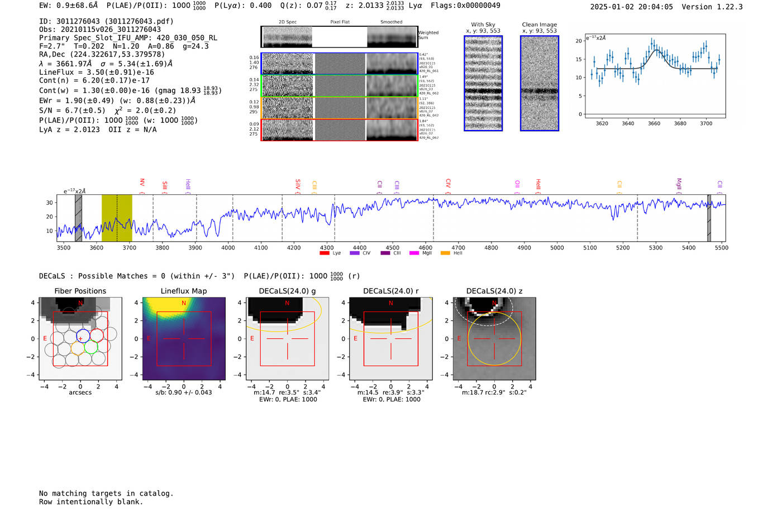The image size is (782, 532).
Task: Click the Gaussian line fit plot
Action: coord(655,76)
